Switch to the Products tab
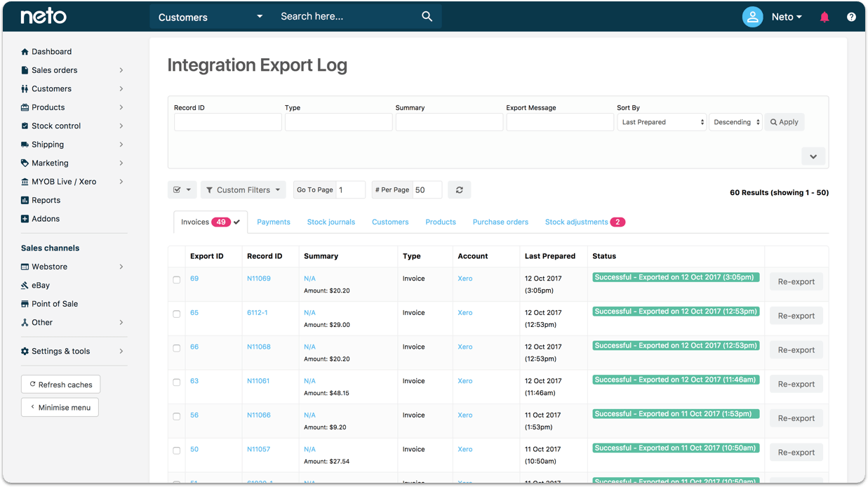This screenshot has width=868, height=487. point(441,222)
